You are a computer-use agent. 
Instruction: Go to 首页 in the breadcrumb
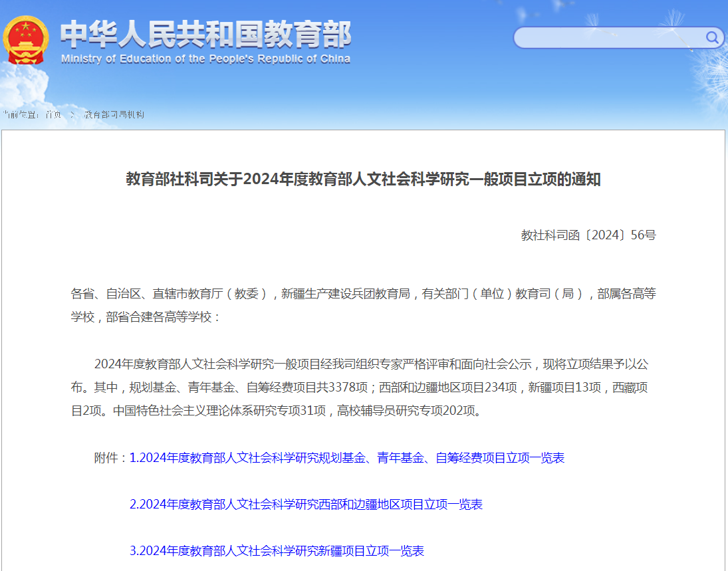tap(53, 115)
